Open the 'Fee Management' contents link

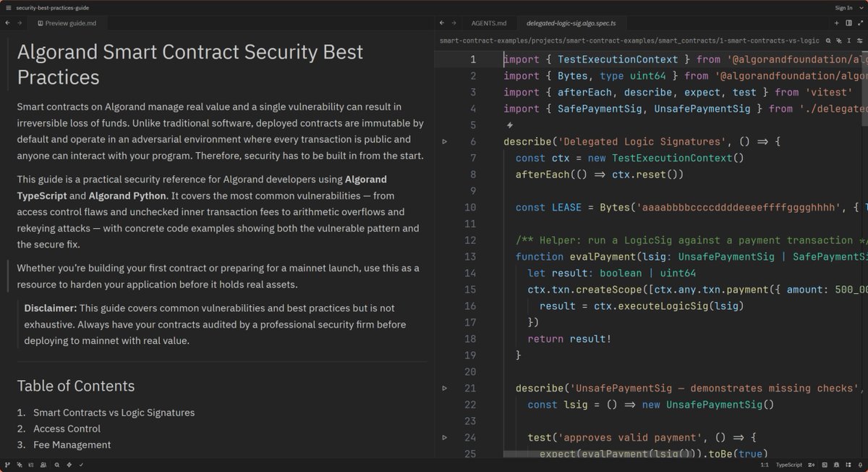72,444
